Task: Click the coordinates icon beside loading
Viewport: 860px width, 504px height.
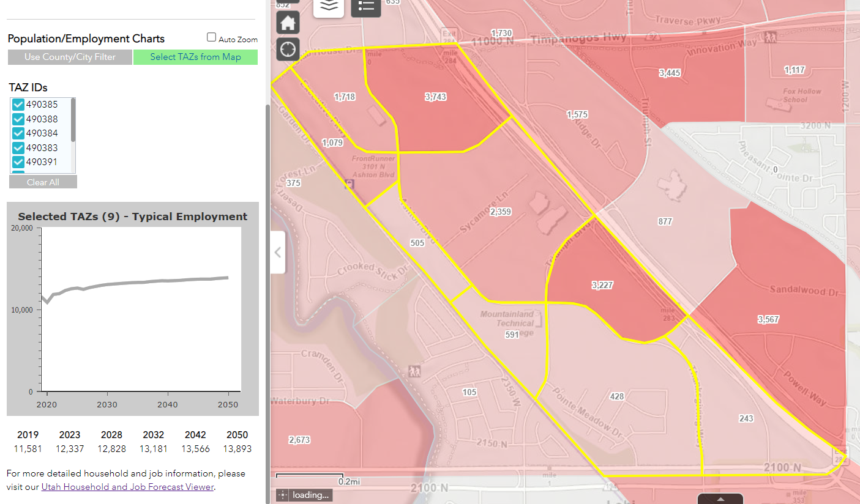Action: pos(282,495)
